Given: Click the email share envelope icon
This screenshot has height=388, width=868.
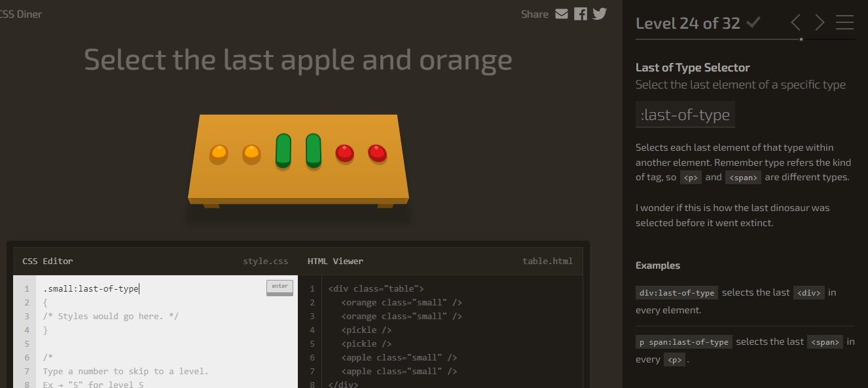Looking at the screenshot, I should coord(561,14).
